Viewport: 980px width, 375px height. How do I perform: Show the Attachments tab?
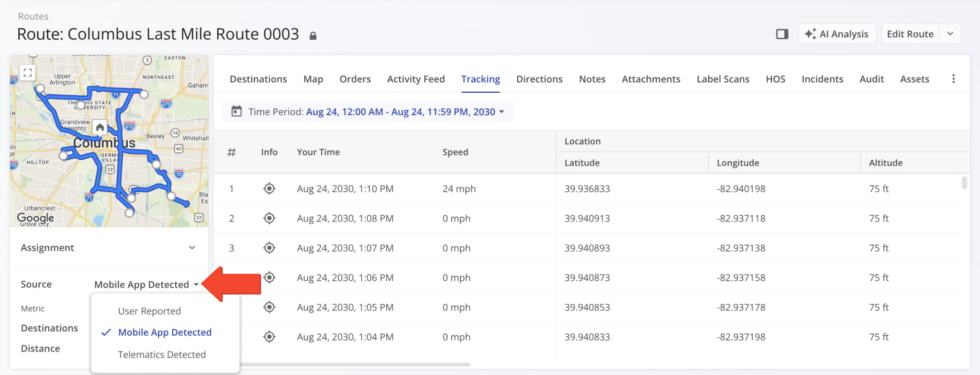coord(651,79)
